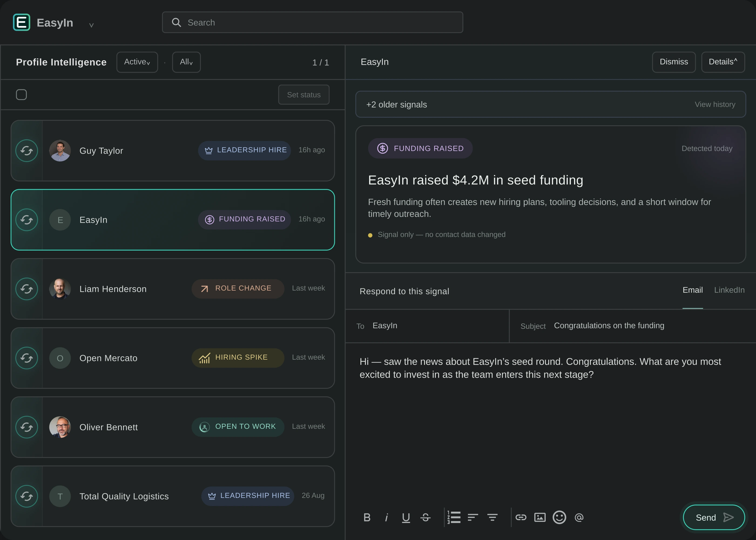Click the HIRING SPIKE badge on Open Mercato
The width and height of the screenshot is (756, 540).
tap(238, 358)
